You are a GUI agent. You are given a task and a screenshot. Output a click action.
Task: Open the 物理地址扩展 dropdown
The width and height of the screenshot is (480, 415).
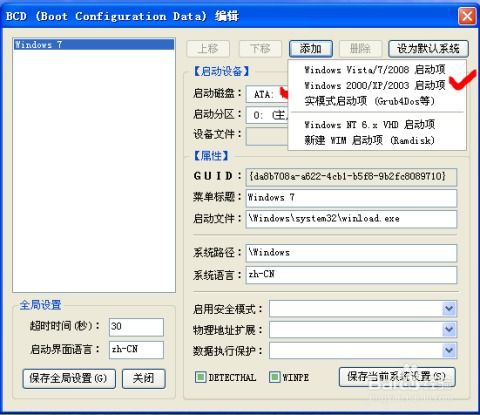pyautogui.click(x=449, y=330)
